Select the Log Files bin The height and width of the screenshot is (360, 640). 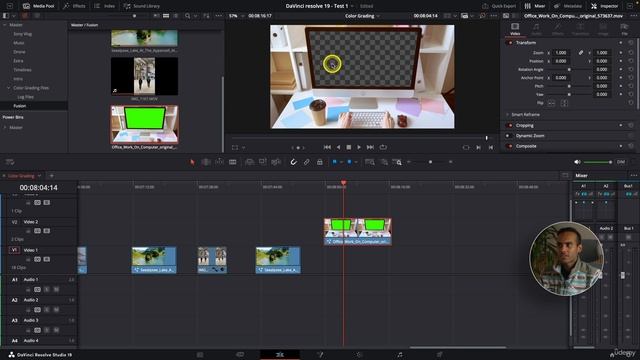click(x=25, y=97)
